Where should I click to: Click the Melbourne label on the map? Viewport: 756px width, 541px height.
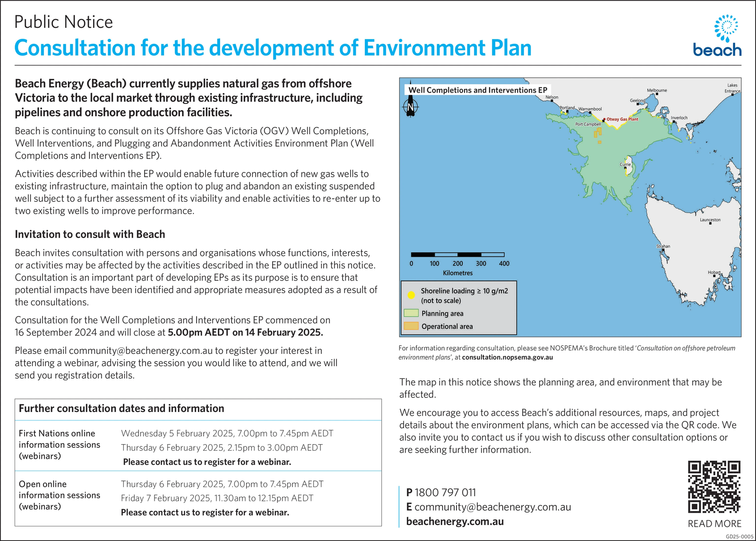[x=657, y=90]
